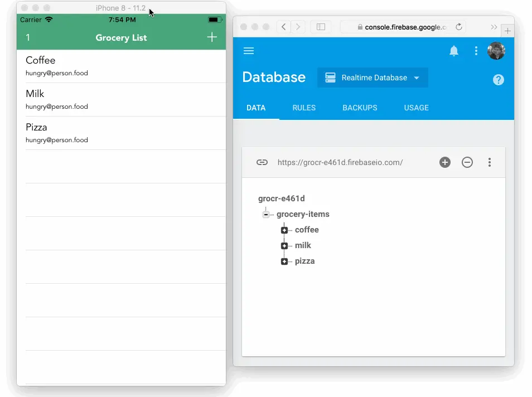Tap the simulator Wi-Fi status icon

click(49, 20)
